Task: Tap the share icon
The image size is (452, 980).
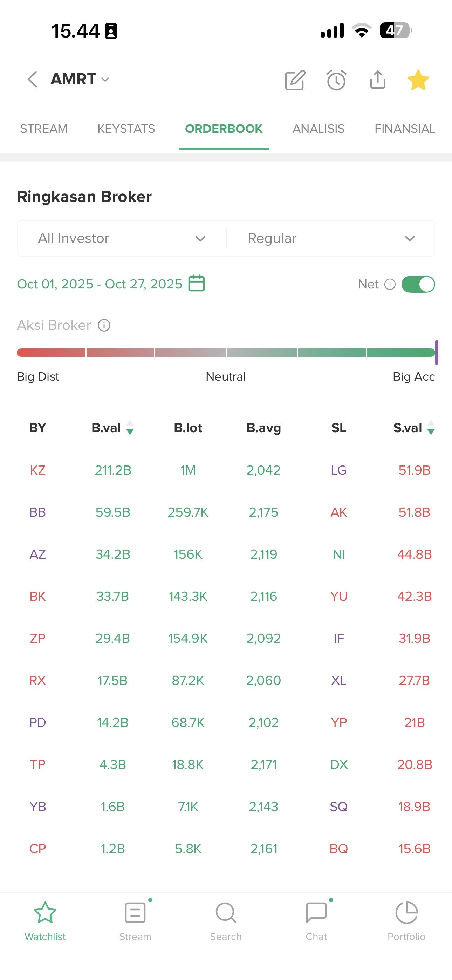Action: (377, 80)
